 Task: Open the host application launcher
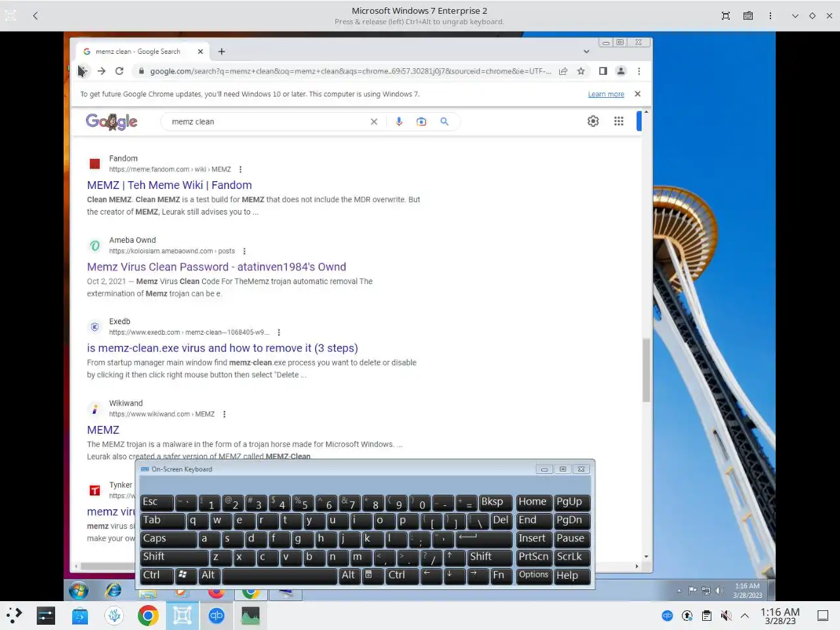coord(14,616)
